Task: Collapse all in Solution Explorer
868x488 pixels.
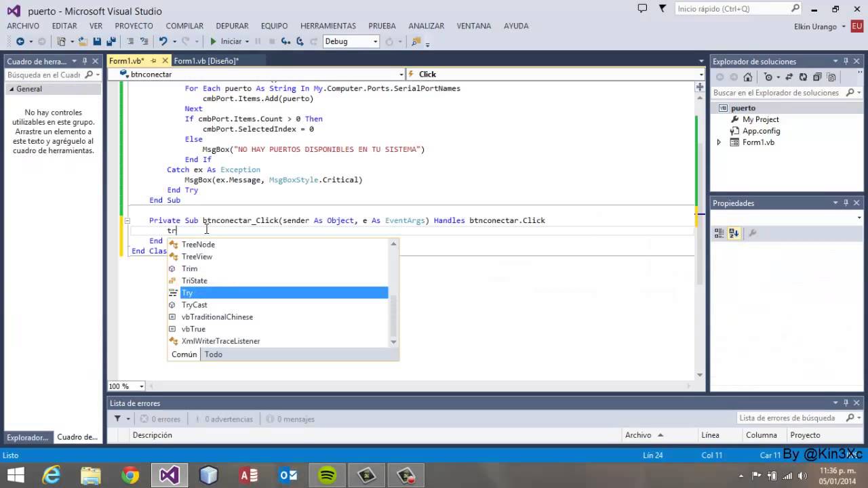Action: pos(817,77)
